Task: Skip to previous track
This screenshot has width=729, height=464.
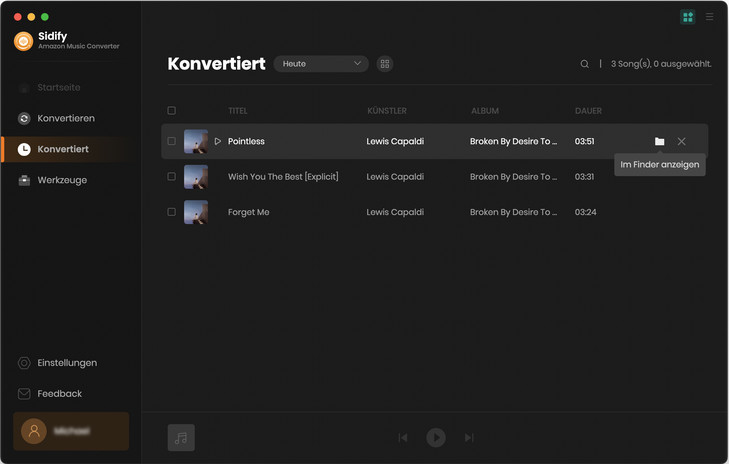Action: tap(403, 437)
